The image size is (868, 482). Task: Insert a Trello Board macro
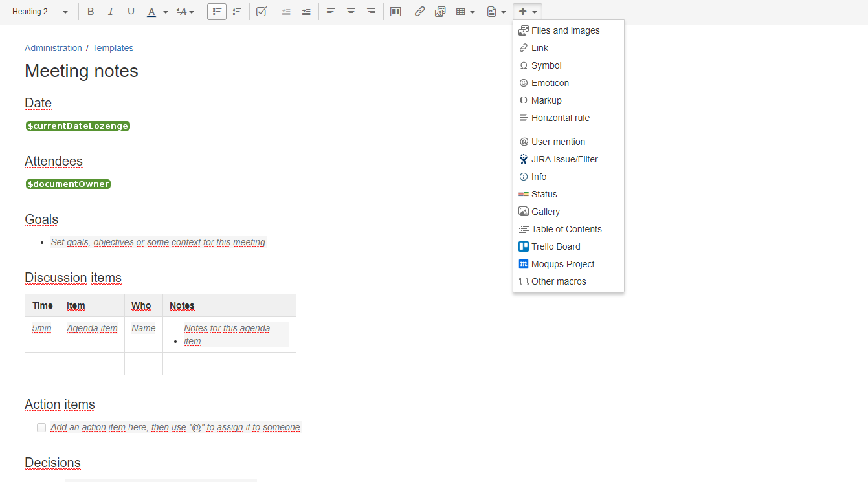pyautogui.click(x=568, y=246)
